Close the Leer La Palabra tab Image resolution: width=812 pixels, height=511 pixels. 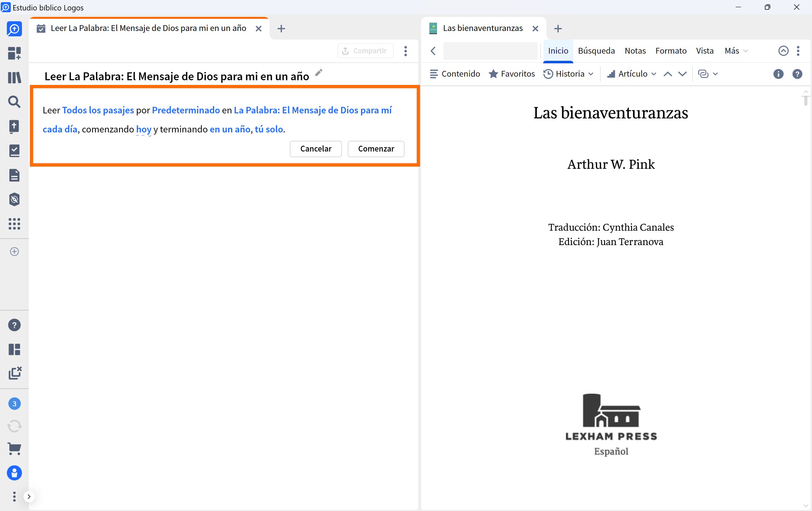(258, 28)
